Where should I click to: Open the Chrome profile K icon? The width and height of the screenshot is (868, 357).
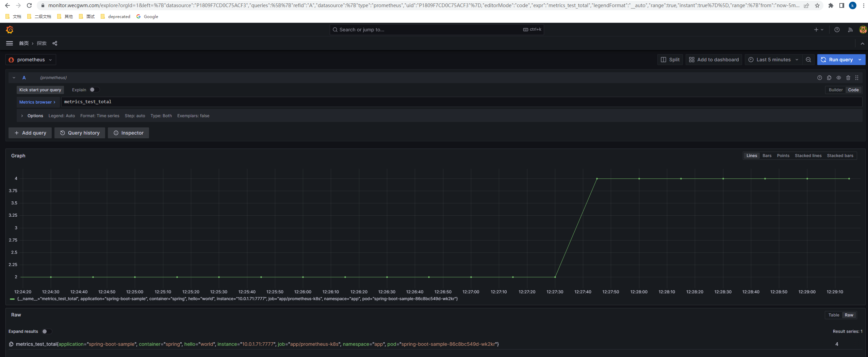852,5
